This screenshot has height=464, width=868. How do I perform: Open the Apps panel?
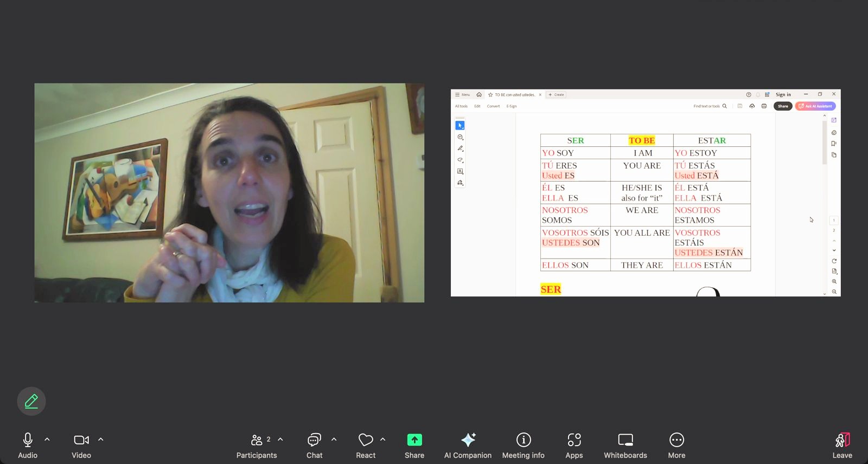[574, 446]
